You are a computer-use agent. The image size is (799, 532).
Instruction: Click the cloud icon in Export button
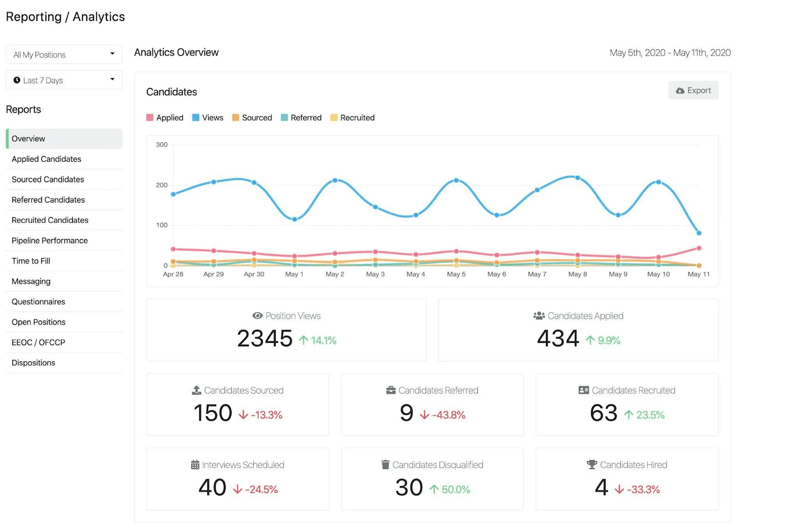(680, 91)
